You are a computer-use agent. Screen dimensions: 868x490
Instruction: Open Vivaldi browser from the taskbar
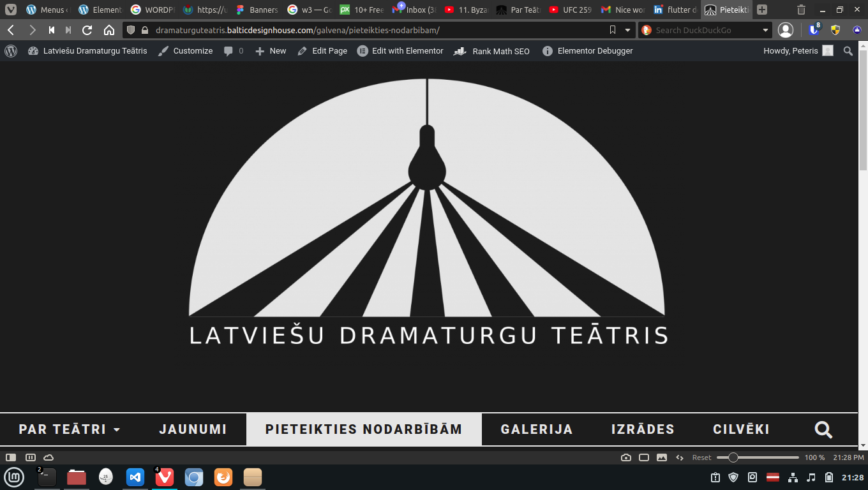[x=165, y=477]
